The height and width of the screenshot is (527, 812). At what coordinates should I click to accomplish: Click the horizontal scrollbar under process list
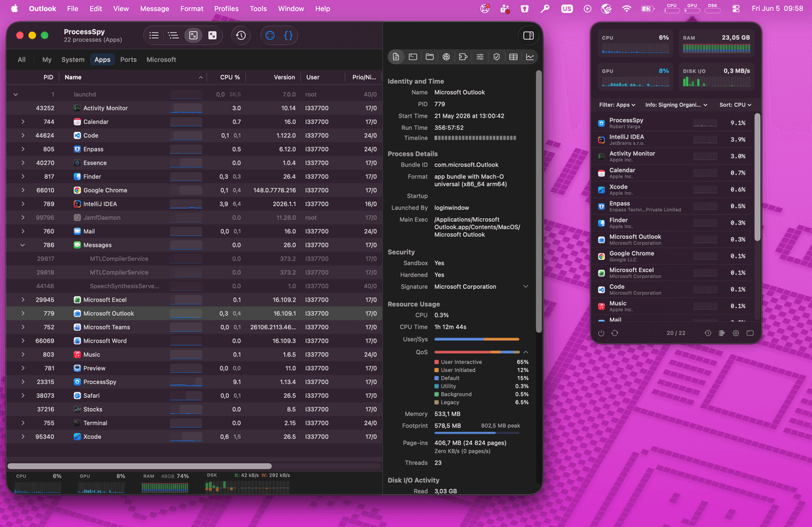pyautogui.click(x=139, y=466)
